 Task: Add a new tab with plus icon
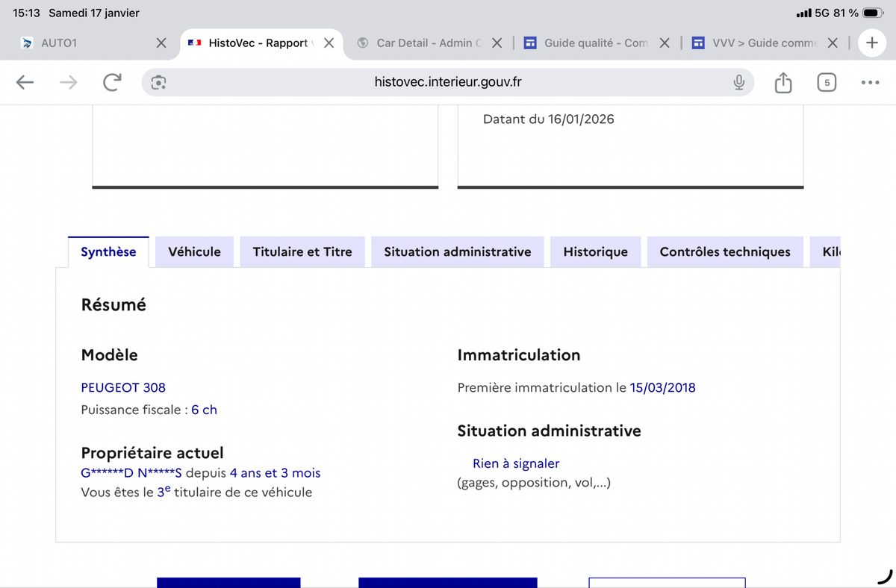click(871, 43)
